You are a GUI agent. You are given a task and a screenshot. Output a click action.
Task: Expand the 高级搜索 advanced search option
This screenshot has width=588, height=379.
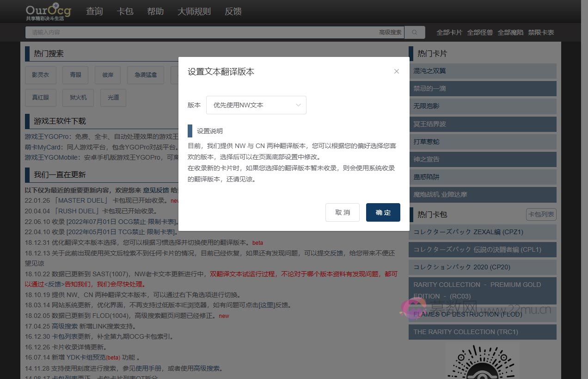click(x=390, y=32)
